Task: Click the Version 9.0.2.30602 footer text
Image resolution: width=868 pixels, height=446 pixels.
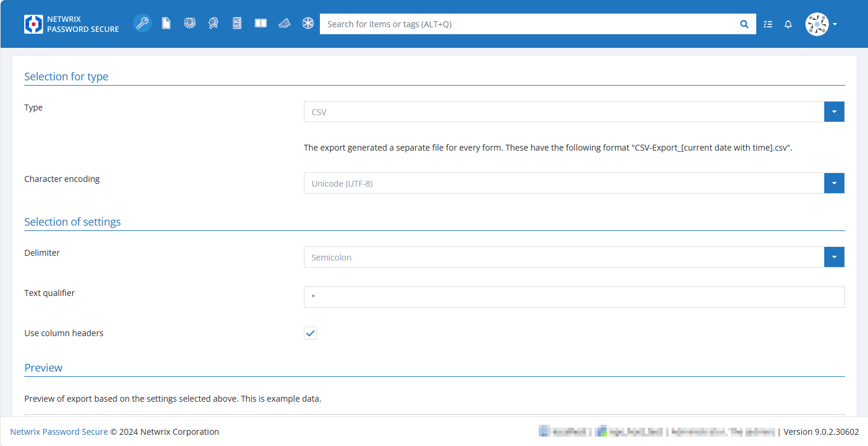Action: [x=821, y=432]
